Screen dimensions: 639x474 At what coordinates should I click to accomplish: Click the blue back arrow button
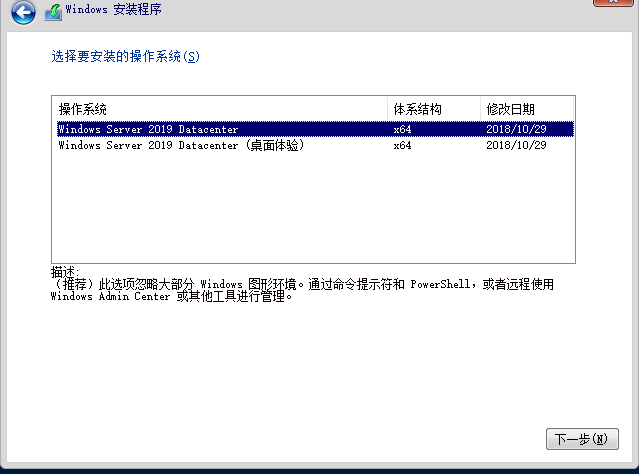tap(23, 12)
